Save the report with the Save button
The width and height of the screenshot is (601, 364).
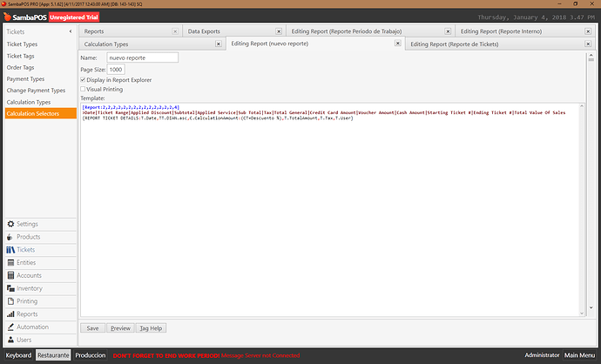point(92,328)
